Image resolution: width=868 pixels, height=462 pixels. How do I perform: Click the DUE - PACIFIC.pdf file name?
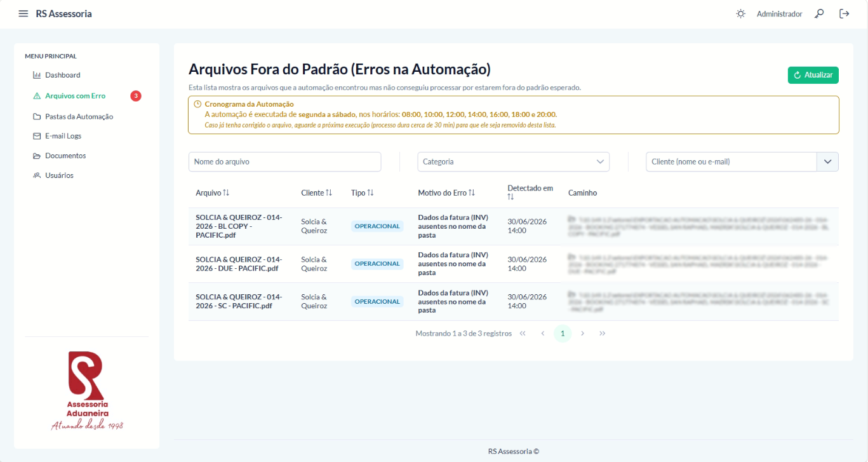click(239, 264)
